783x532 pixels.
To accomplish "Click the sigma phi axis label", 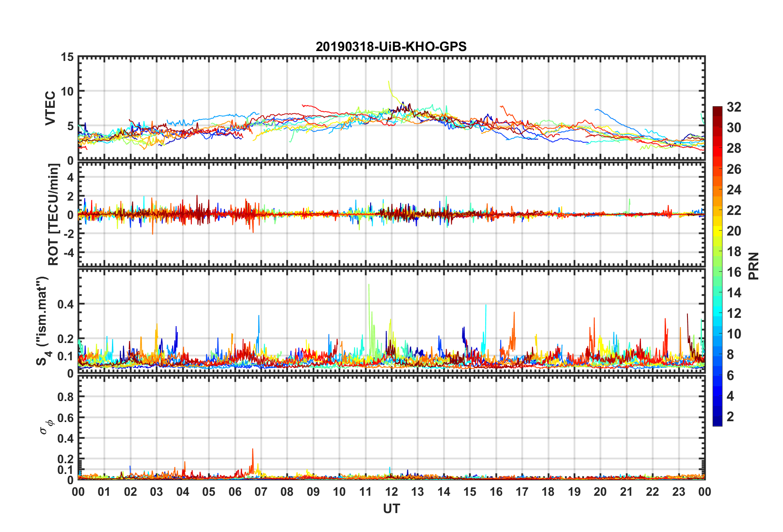I will tap(46, 427).
